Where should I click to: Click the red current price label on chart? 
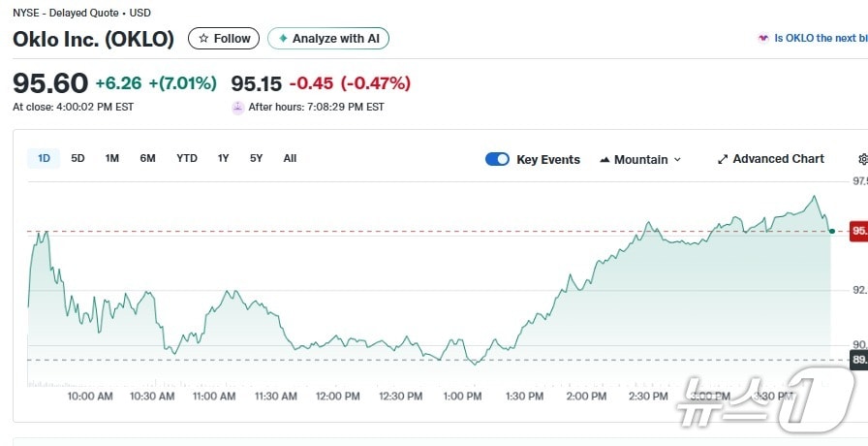pyautogui.click(x=858, y=231)
